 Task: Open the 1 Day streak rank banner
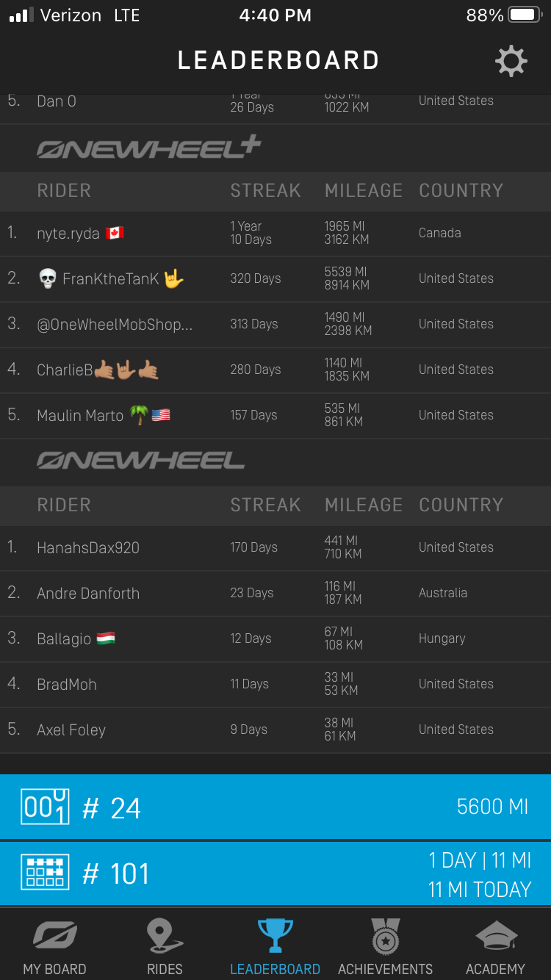275,873
